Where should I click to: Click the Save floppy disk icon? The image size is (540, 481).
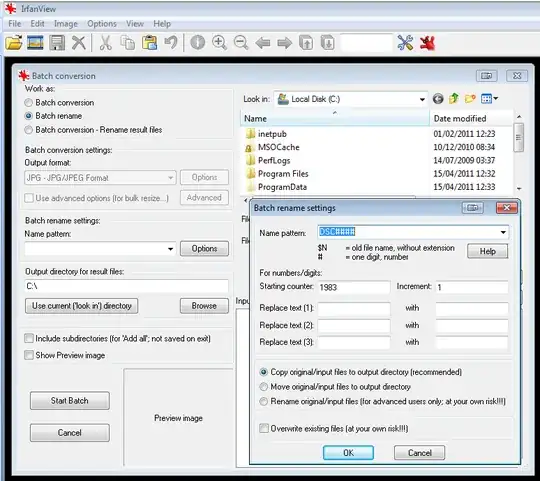(x=57, y=43)
